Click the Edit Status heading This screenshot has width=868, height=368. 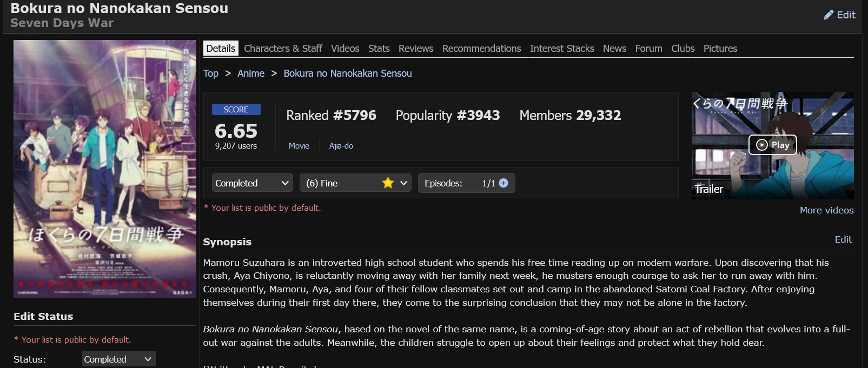coord(43,317)
